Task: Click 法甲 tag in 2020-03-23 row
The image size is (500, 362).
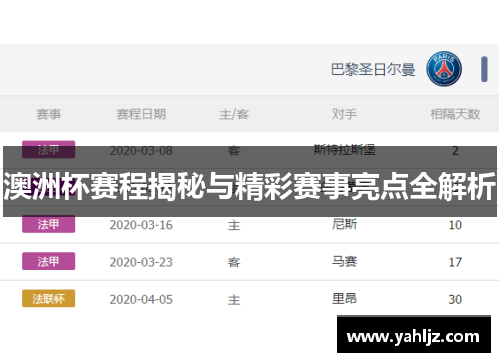Action: (49, 261)
